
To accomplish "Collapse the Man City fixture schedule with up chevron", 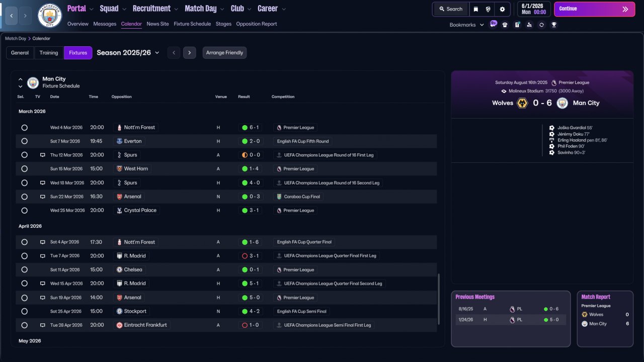I will pyautogui.click(x=21, y=79).
